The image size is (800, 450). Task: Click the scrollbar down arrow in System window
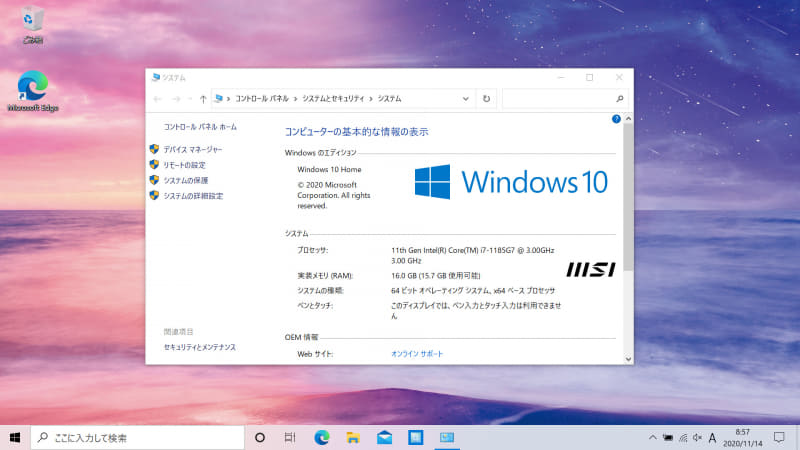coord(629,359)
